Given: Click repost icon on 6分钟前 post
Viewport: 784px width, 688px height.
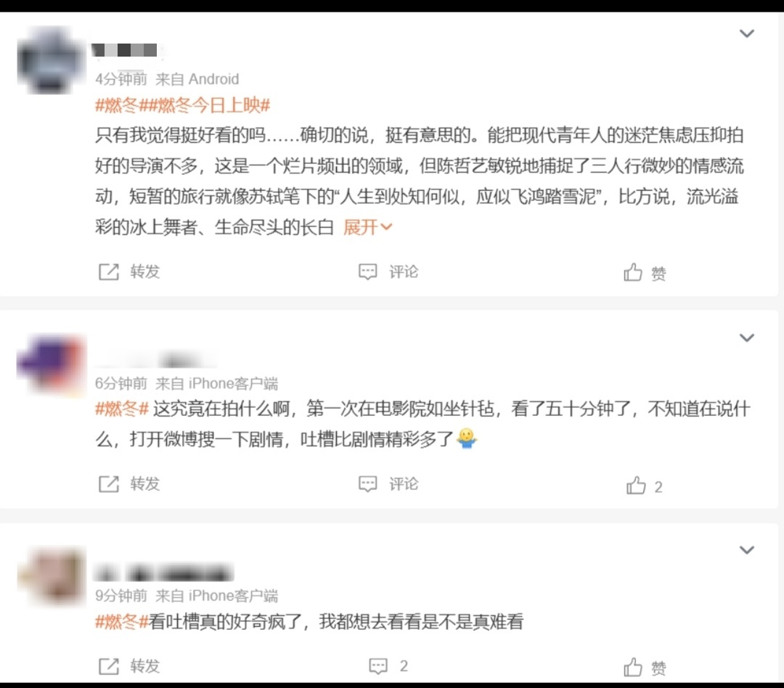Looking at the screenshot, I should (108, 483).
